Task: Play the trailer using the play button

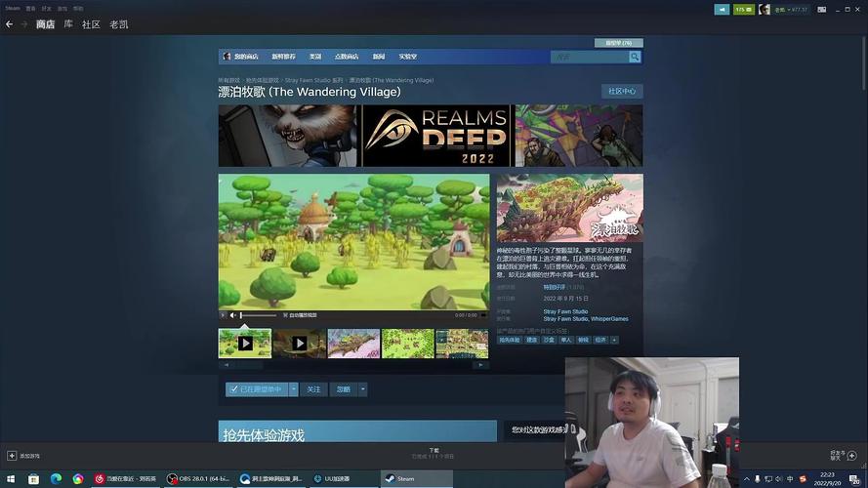Action: click(x=223, y=315)
